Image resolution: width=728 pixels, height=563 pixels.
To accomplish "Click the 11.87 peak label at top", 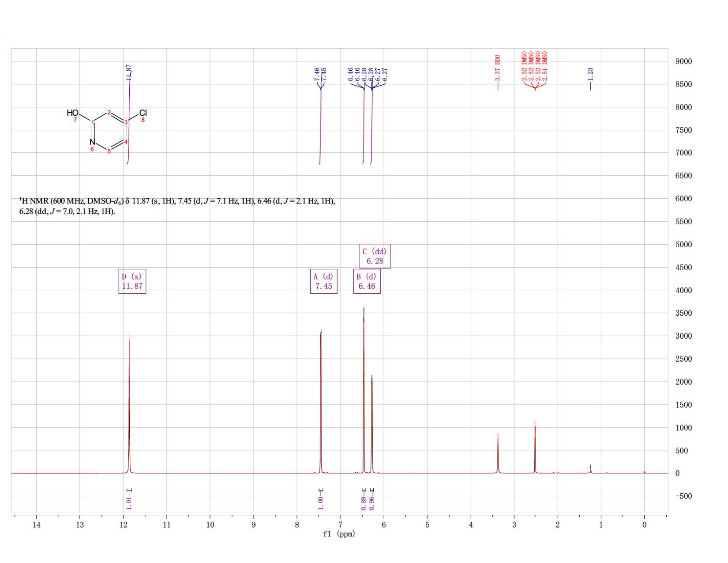I will tap(129, 72).
